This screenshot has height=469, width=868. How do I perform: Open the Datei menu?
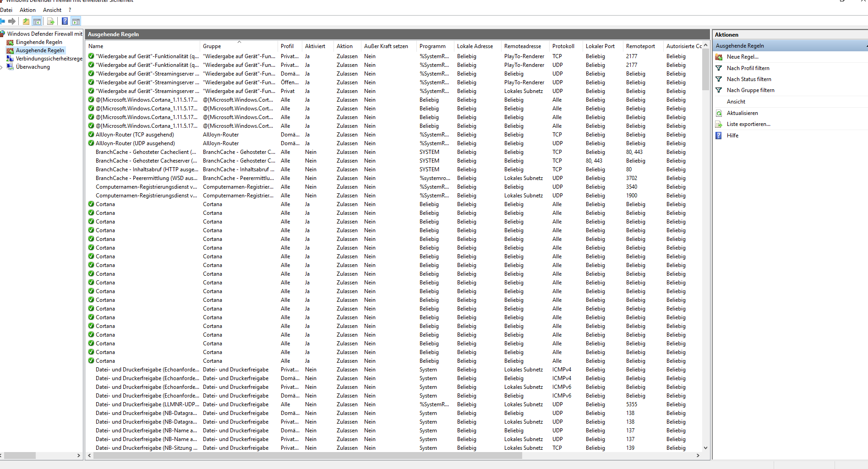pos(6,10)
